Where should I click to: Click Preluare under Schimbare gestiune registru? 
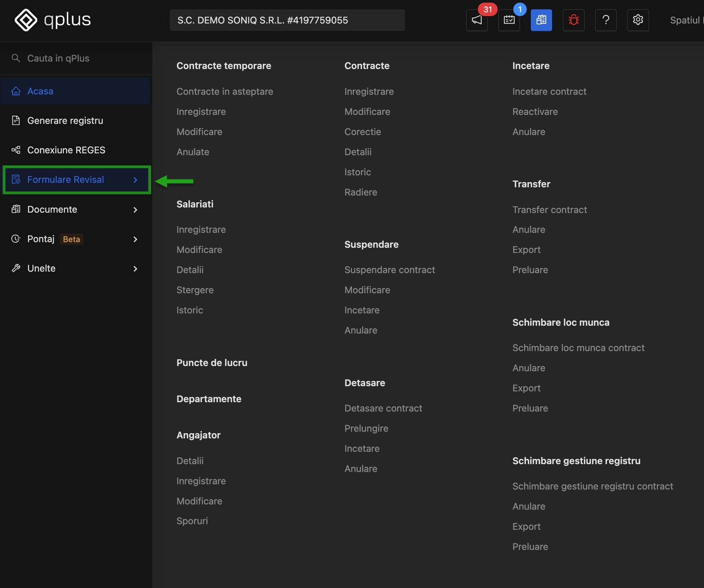[530, 547]
